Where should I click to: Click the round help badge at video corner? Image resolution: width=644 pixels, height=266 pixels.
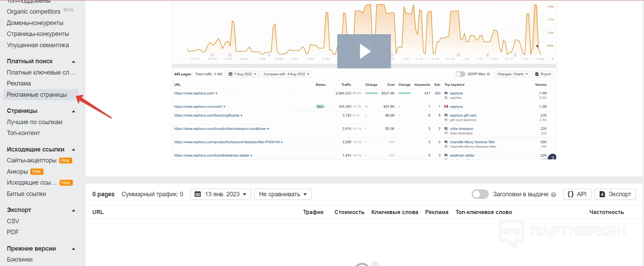[552, 158]
